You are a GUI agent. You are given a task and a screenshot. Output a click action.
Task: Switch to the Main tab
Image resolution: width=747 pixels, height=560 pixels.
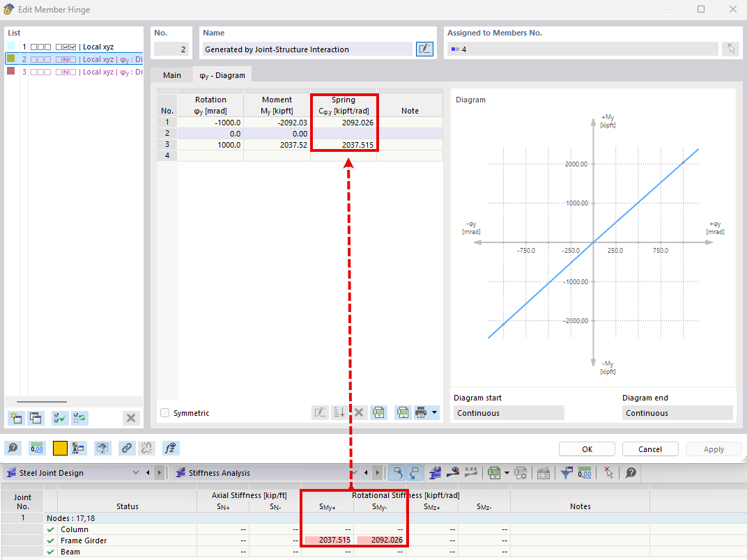click(172, 74)
